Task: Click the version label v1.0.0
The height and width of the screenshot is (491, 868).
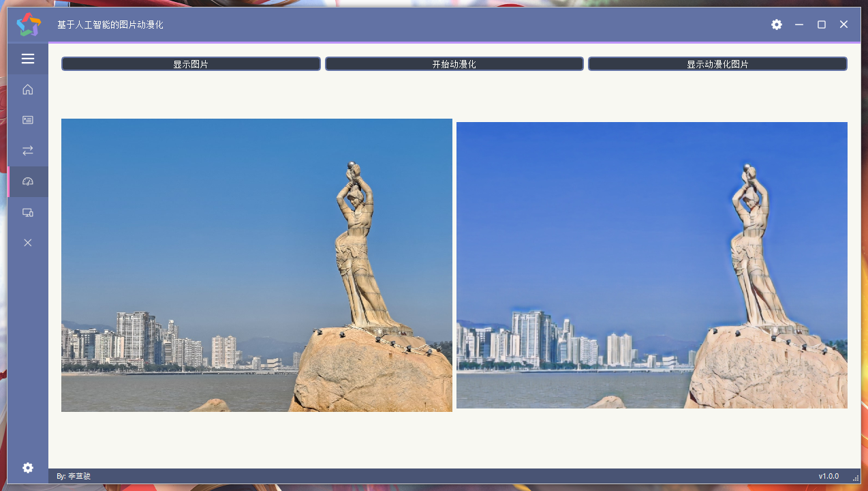Action: [828, 476]
